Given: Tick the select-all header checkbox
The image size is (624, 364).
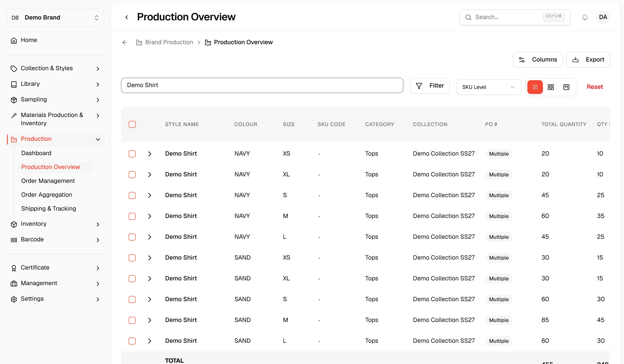Looking at the screenshot, I should coord(132,124).
